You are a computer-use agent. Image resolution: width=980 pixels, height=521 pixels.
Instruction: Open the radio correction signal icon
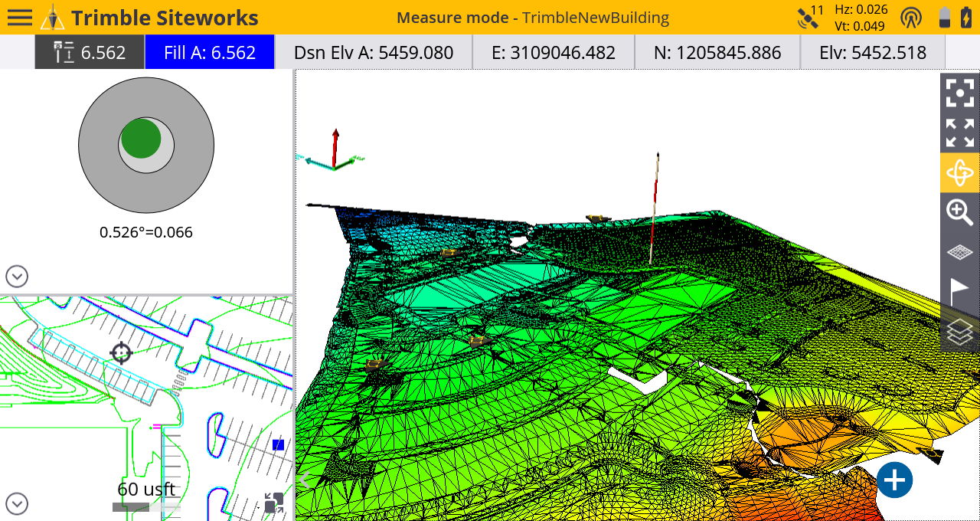911,18
